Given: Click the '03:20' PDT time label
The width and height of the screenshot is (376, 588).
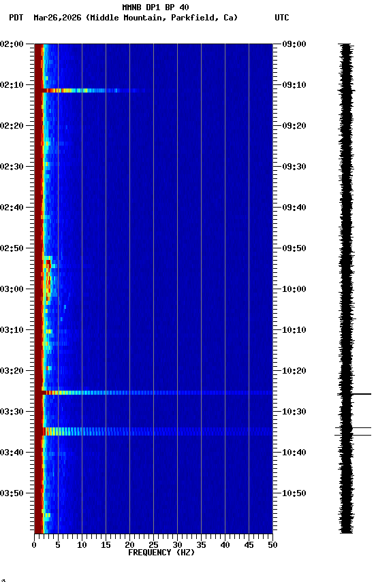Looking at the screenshot, I should click(x=12, y=371).
